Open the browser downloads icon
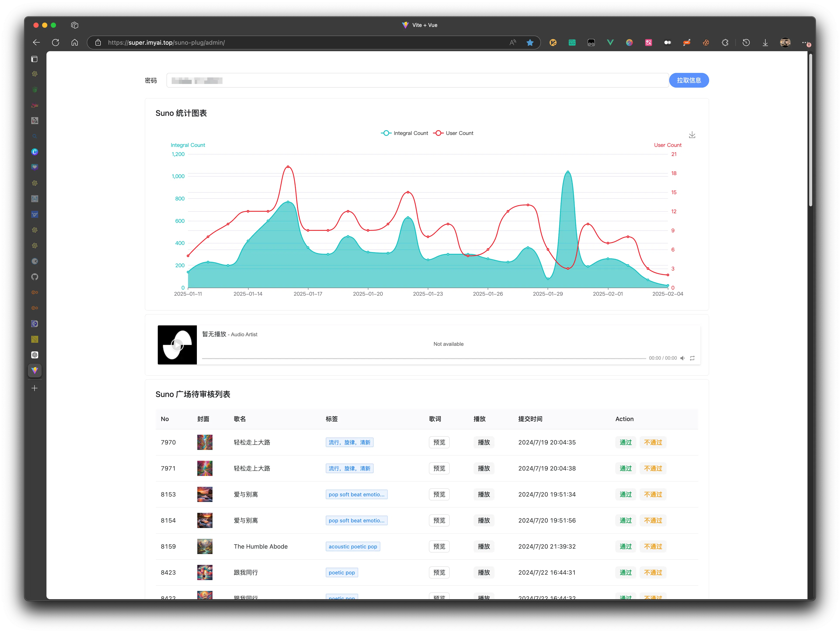 (765, 43)
